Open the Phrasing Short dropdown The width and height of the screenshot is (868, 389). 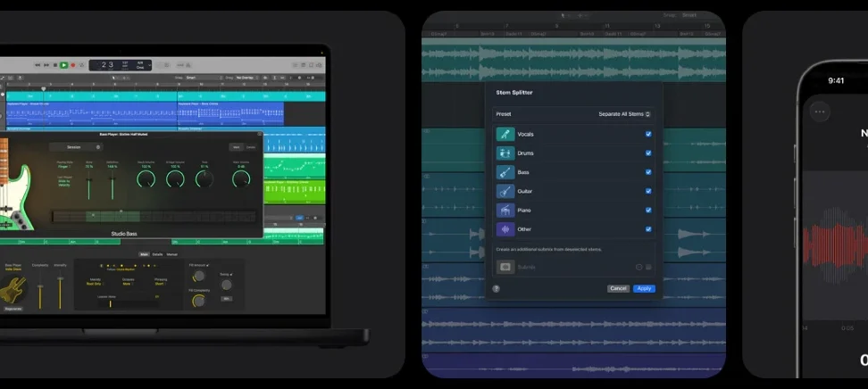160,284
